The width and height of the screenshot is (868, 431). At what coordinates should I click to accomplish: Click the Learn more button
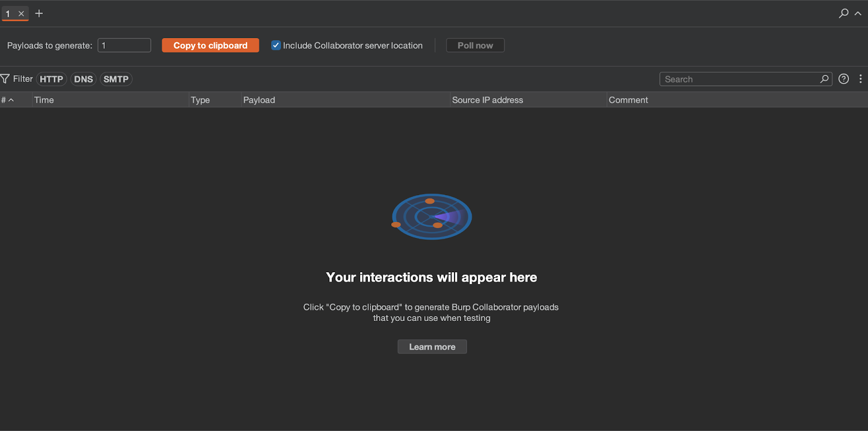coord(432,347)
